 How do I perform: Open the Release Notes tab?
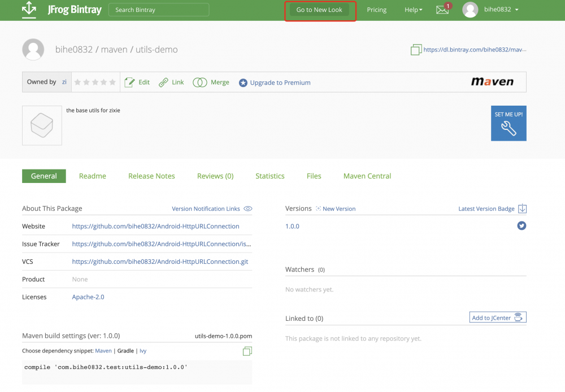pyautogui.click(x=151, y=176)
